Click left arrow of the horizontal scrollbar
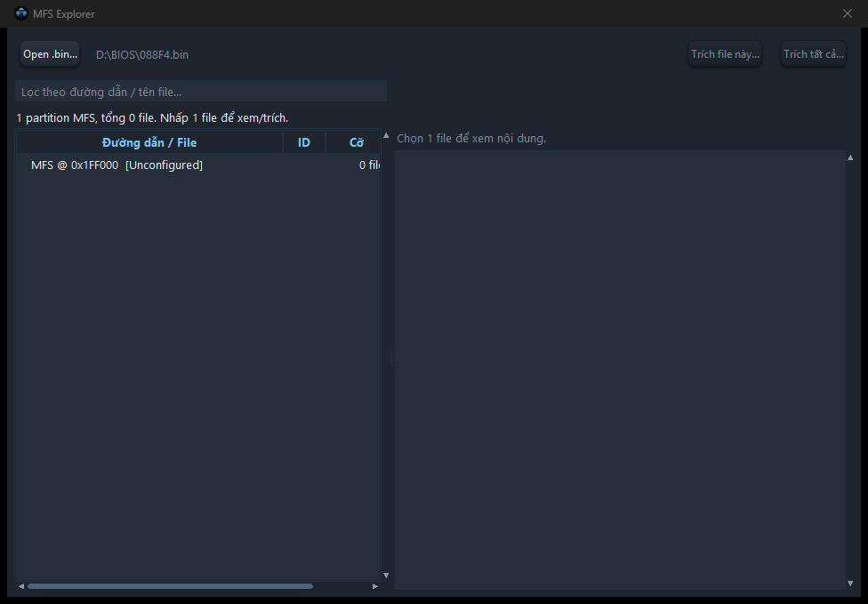868x604 pixels. tap(21, 585)
